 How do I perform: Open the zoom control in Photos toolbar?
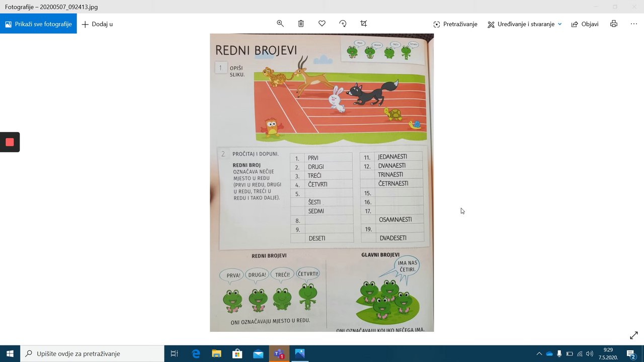click(x=280, y=24)
